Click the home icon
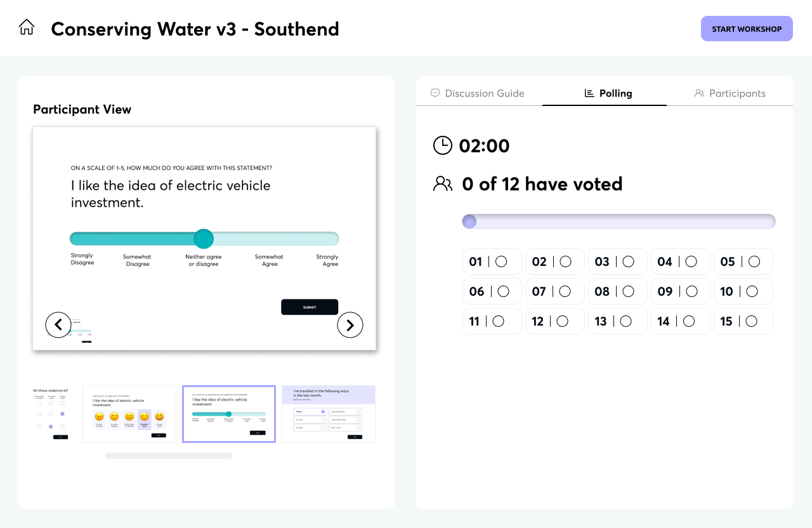The width and height of the screenshot is (812, 528). [27, 27]
